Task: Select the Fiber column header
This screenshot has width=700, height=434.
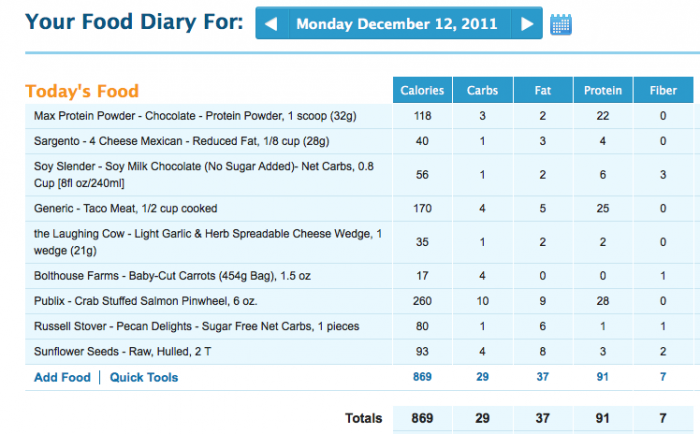Action: pyautogui.click(x=663, y=90)
